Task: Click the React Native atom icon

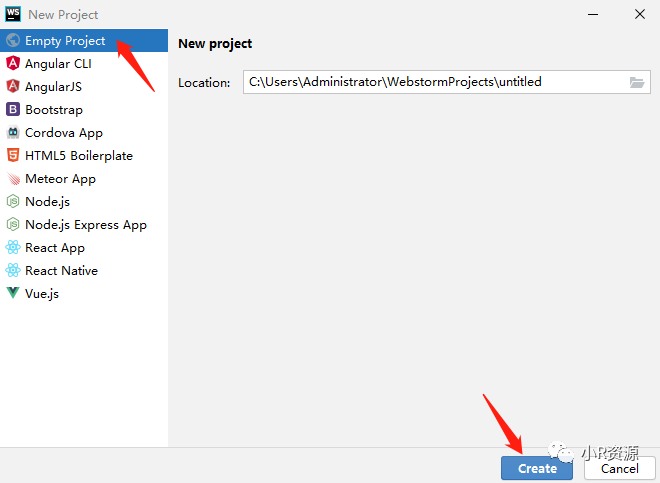Action: [x=13, y=271]
